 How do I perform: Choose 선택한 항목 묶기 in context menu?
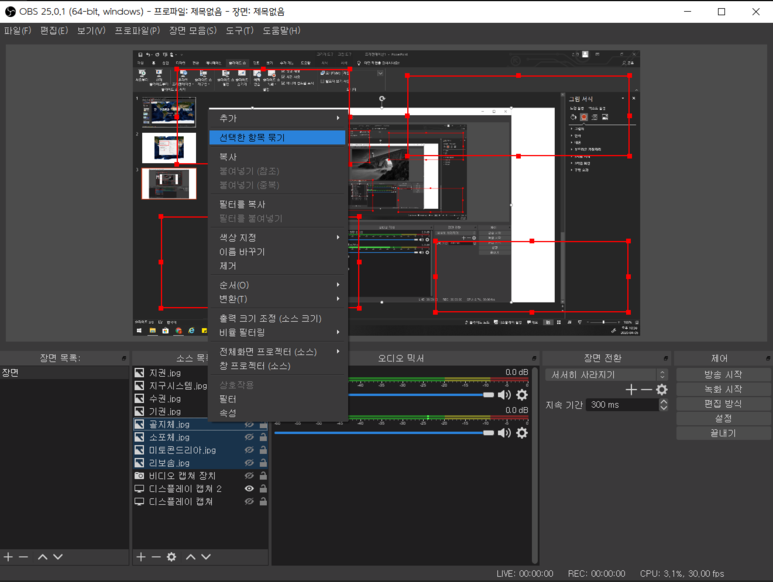coord(277,137)
